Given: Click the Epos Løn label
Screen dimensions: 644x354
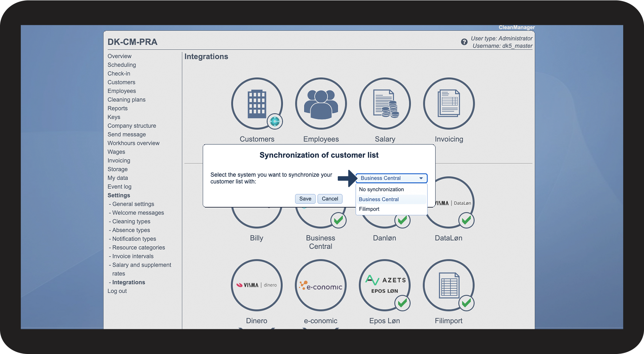Looking at the screenshot, I should click(x=385, y=321).
